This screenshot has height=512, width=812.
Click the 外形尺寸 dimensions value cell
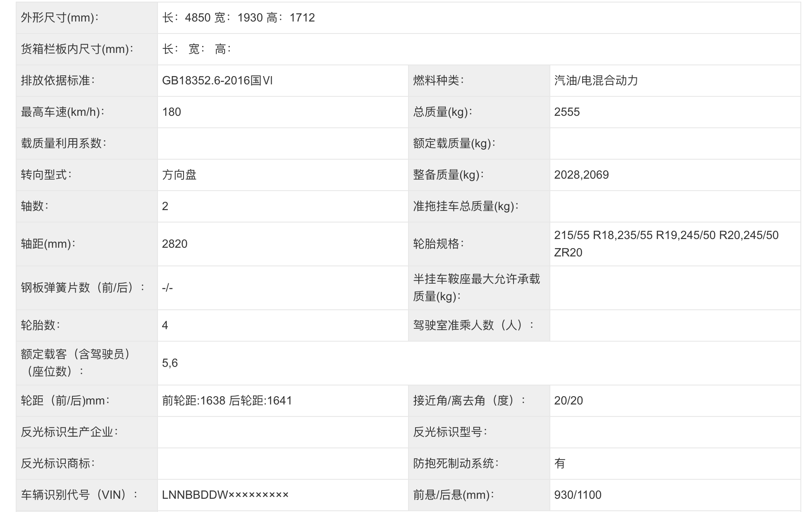pos(239,18)
